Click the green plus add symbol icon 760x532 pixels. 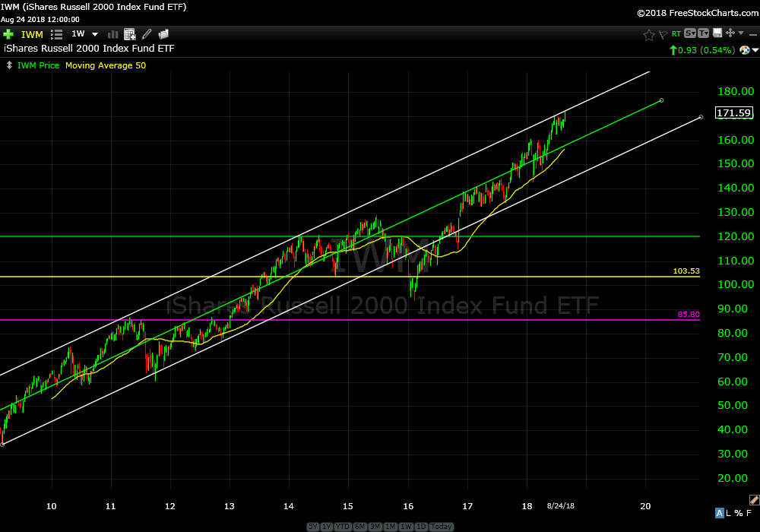point(8,34)
